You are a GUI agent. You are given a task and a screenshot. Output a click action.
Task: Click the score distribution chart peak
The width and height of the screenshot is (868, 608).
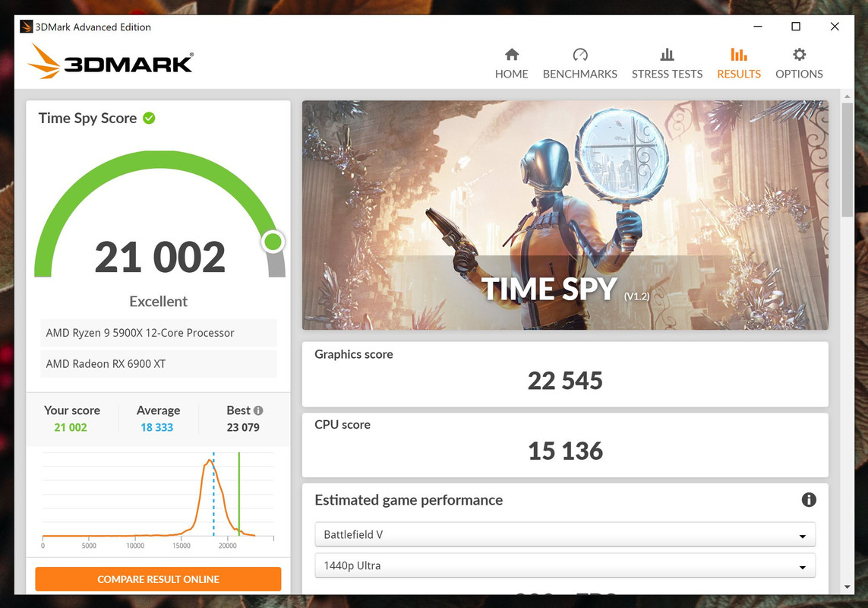[209, 461]
